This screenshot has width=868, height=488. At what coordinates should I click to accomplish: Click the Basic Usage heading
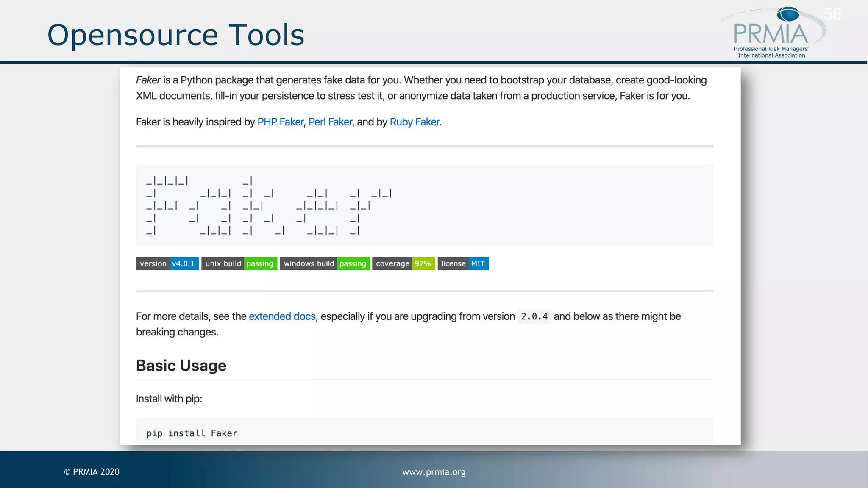(181, 366)
